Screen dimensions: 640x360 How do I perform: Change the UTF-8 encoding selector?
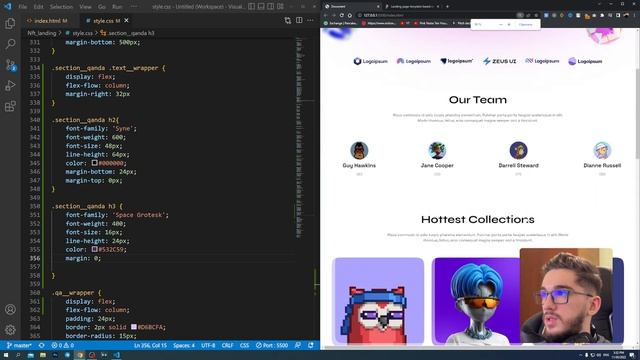tap(208, 345)
